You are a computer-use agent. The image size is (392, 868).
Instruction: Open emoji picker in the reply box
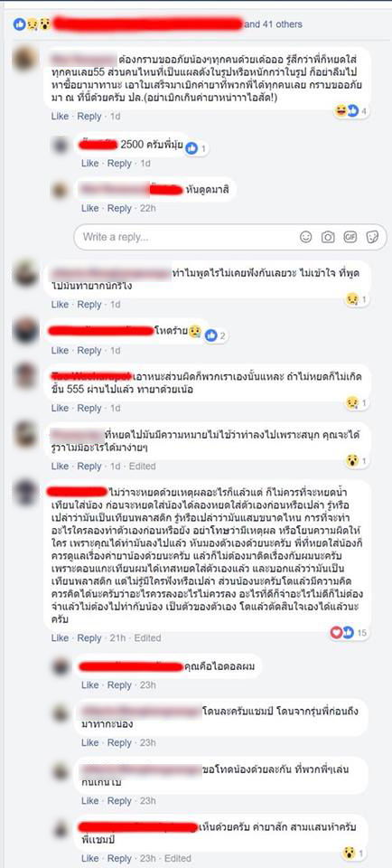click(306, 237)
